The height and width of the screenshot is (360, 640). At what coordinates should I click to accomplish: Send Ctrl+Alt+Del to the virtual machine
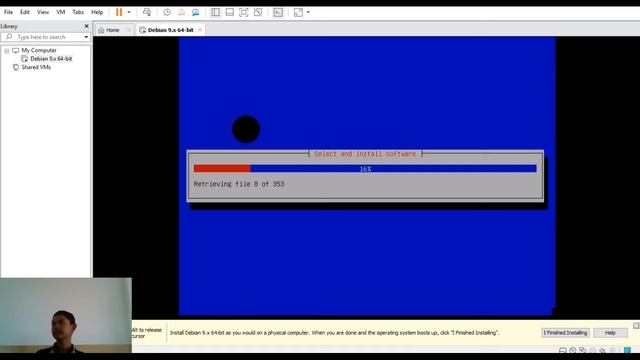point(147,12)
